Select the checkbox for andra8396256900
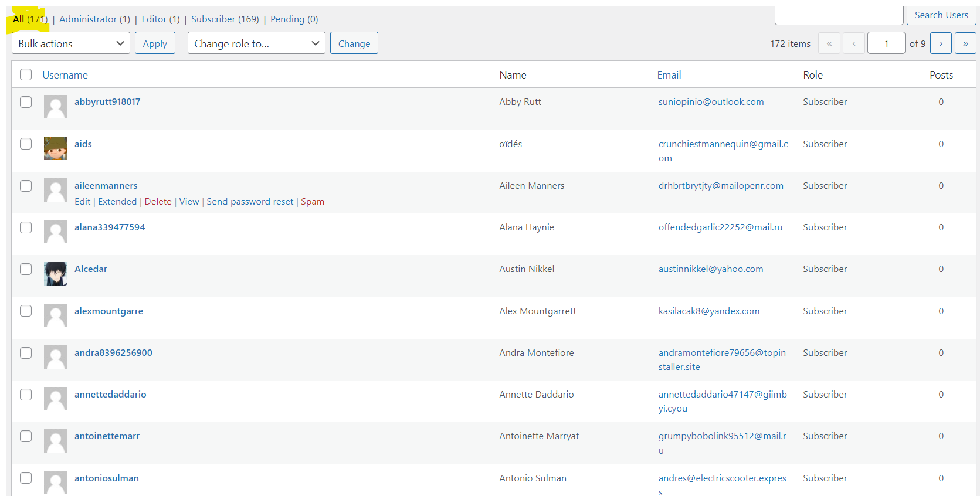 pos(26,353)
